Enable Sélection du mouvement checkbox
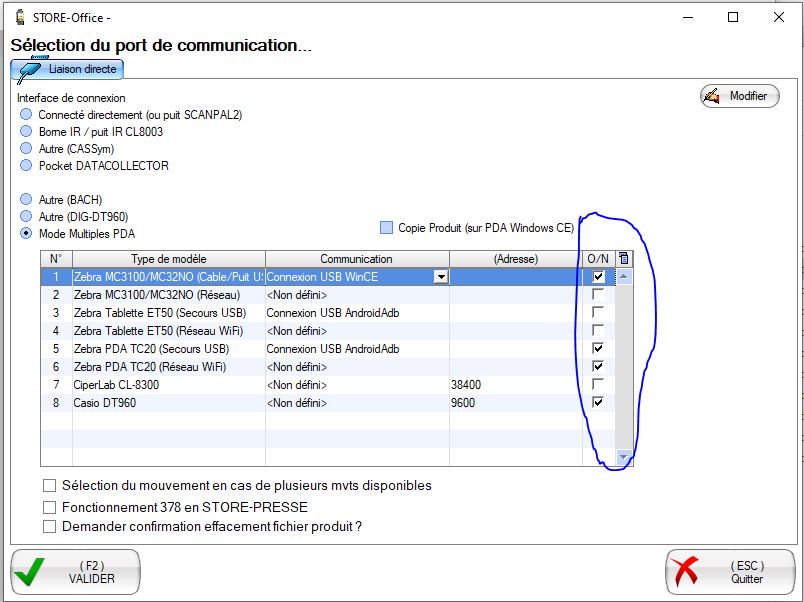This screenshot has width=804, height=602. 50,486
